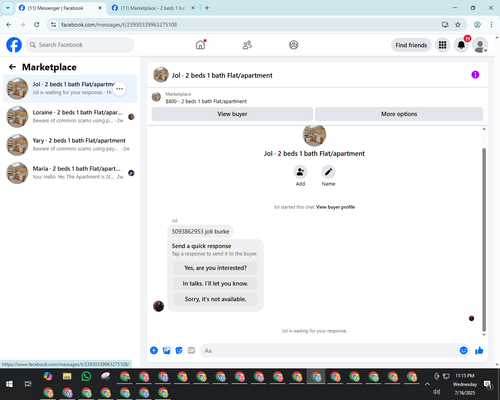The height and width of the screenshot is (400, 500).
Task: Open Maria - 2 beds 1 bath conversation
Action: click(70, 173)
